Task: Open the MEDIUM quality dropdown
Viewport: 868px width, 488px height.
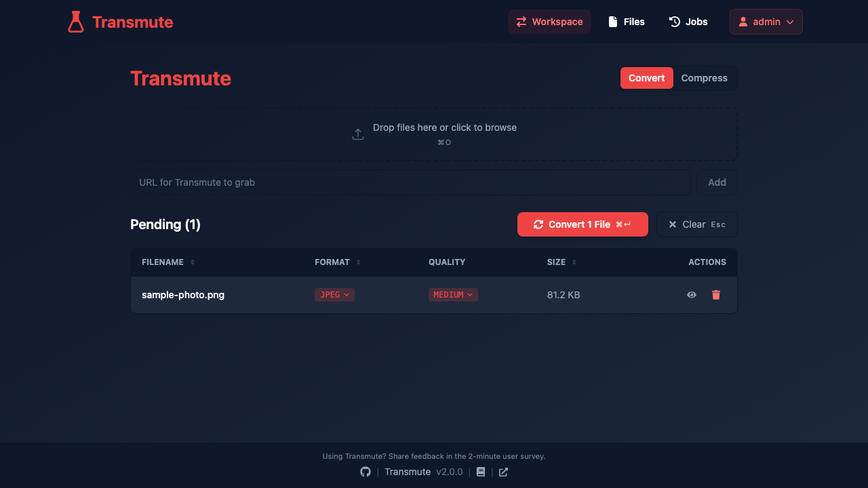Action: pyautogui.click(x=453, y=295)
